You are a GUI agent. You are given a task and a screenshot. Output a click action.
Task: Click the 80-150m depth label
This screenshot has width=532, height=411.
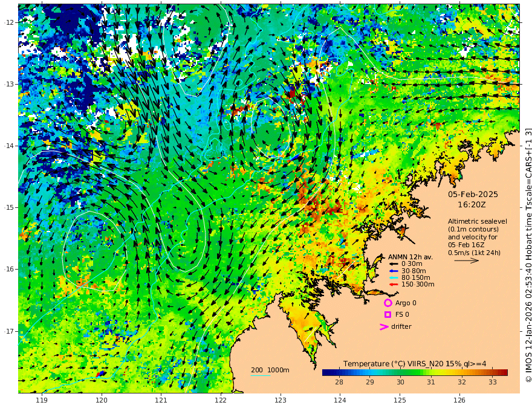[416, 277]
